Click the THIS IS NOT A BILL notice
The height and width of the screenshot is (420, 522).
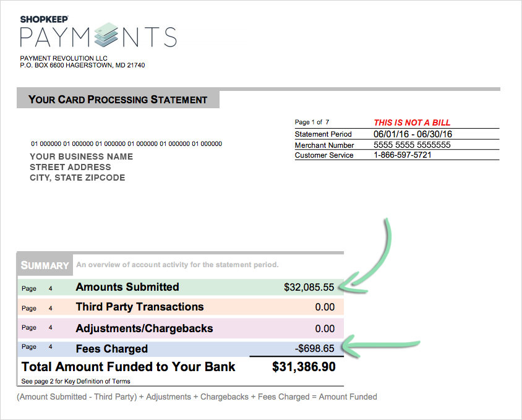412,122
